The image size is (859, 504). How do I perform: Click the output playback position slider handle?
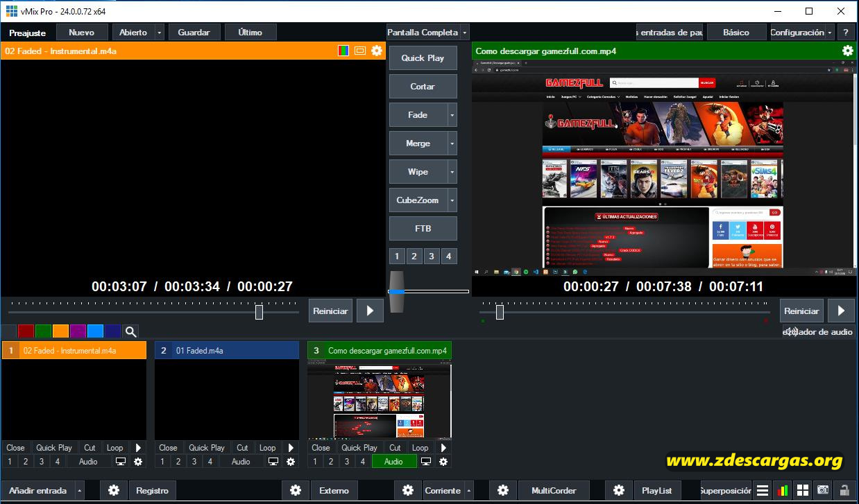500,312
